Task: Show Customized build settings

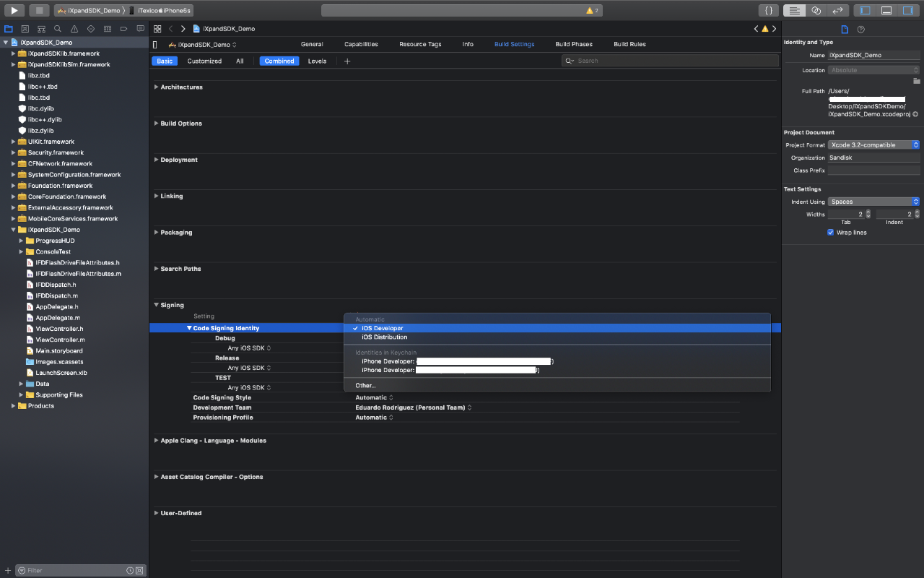Action: (204, 61)
